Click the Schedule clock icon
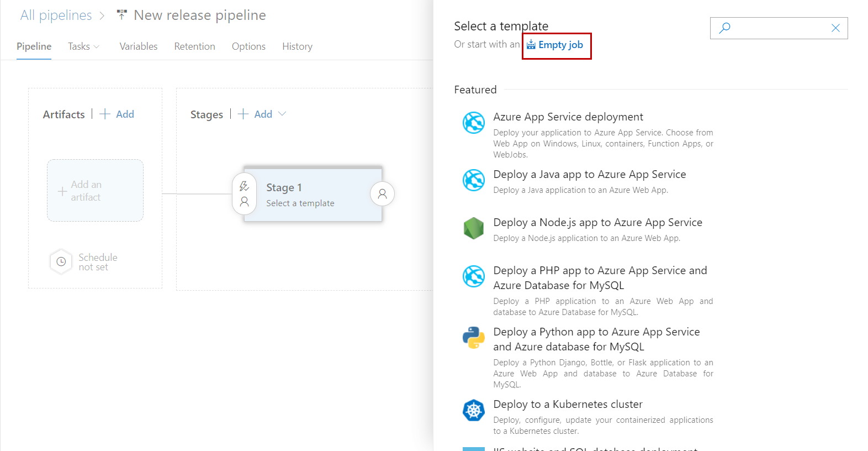The image size is (868, 451). click(x=61, y=261)
